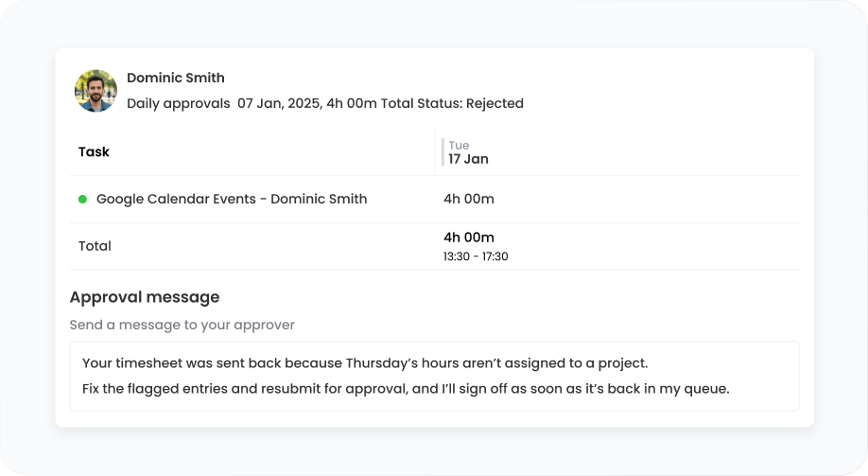Screen dimensions: 868x476
Task: Select the Tue 17 Jan column header
Action: point(468,152)
